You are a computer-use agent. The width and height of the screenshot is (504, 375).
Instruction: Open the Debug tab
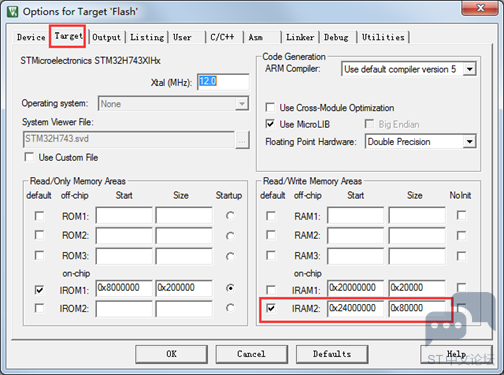[336, 37]
